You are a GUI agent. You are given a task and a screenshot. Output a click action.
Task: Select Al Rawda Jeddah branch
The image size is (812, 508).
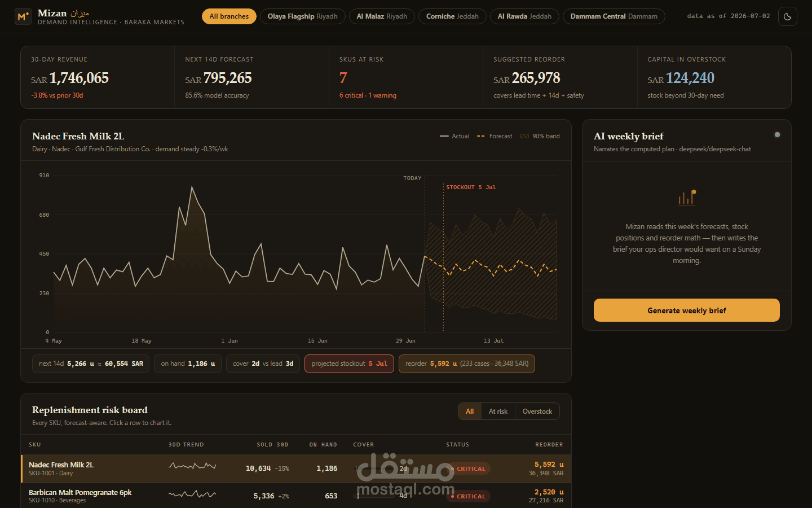(x=524, y=16)
